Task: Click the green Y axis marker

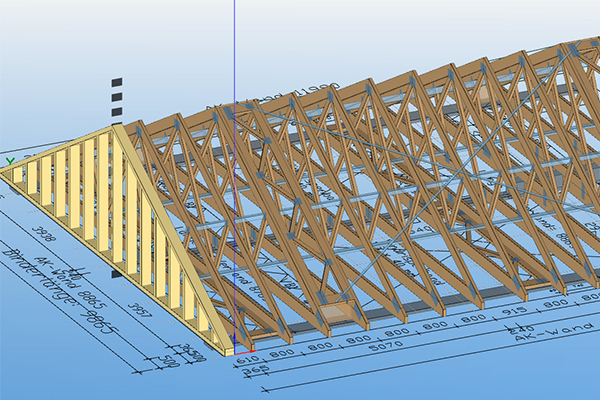Action: [x=9, y=160]
